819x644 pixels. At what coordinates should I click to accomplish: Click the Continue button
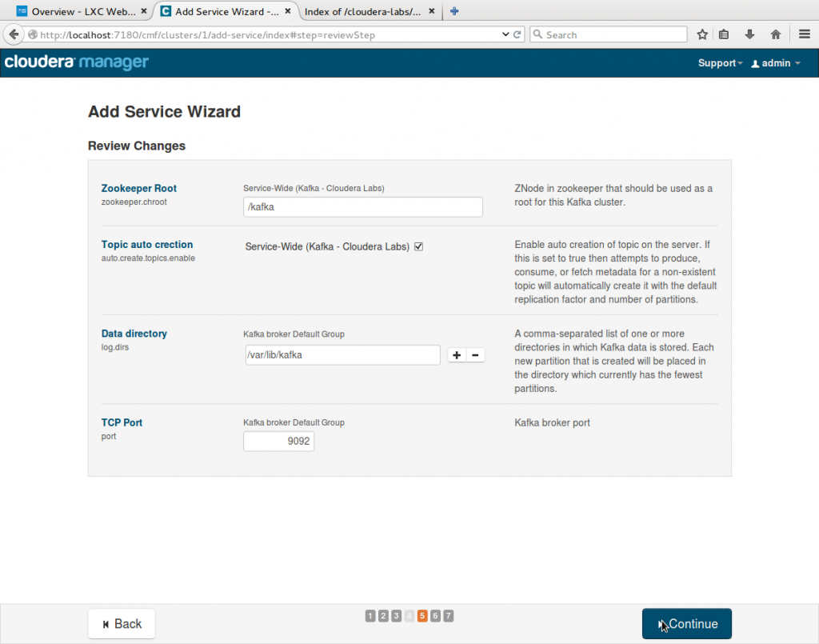coord(686,624)
